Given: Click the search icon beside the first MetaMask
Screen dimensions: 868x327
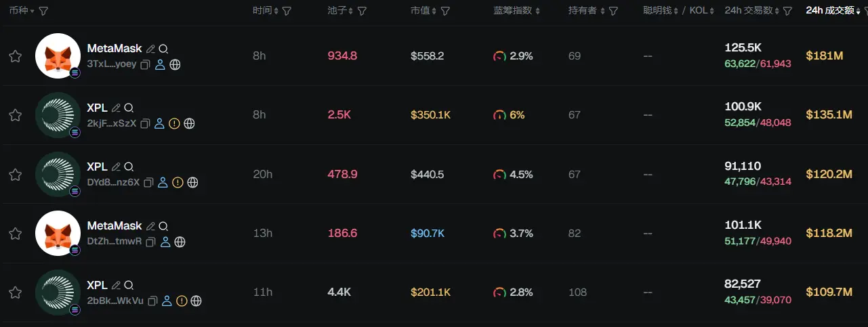Looking at the screenshot, I should [x=163, y=49].
